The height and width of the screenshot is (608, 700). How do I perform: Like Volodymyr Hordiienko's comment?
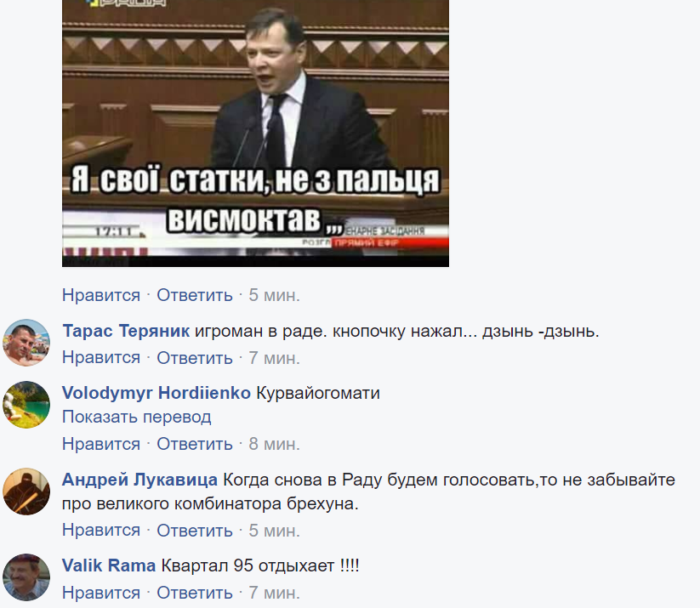pos(101,444)
